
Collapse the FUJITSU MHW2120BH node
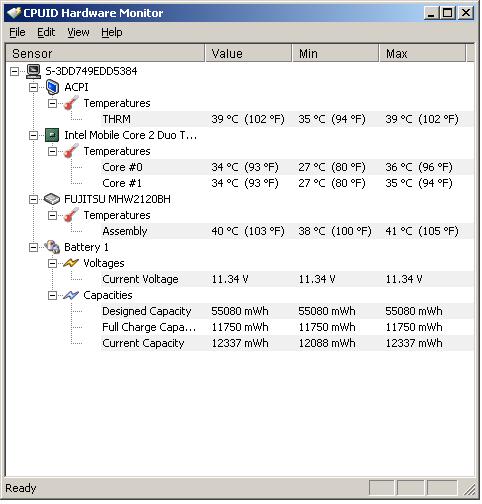tap(33, 199)
